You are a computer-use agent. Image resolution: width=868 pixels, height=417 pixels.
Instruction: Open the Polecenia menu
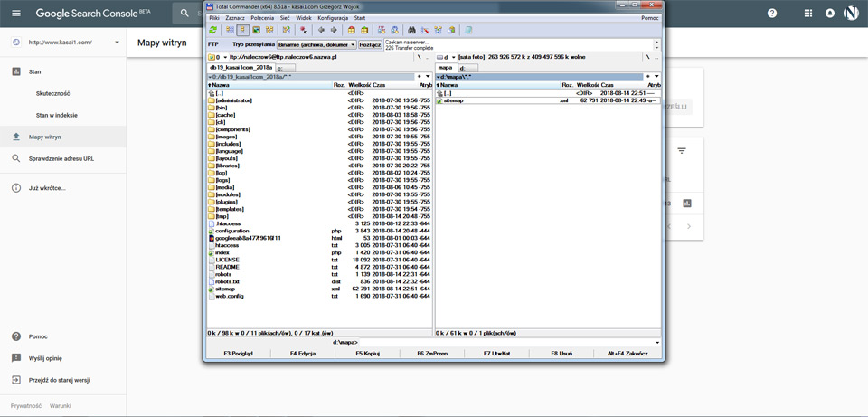[x=262, y=18]
